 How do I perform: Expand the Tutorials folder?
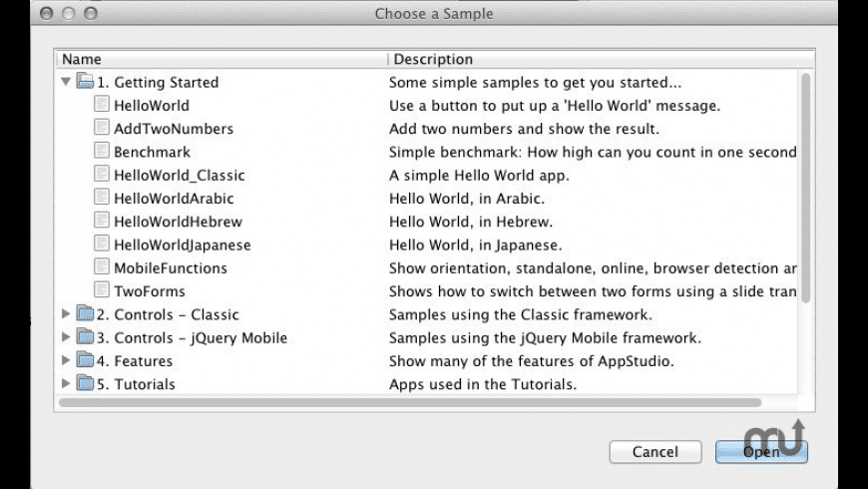click(x=66, y=383)
